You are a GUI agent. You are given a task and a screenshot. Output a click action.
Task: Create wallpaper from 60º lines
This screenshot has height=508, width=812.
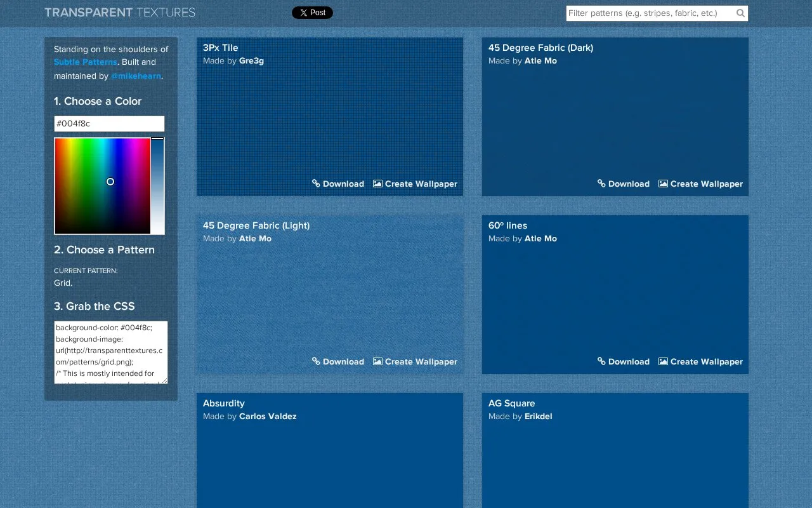[x=700, y=361]
